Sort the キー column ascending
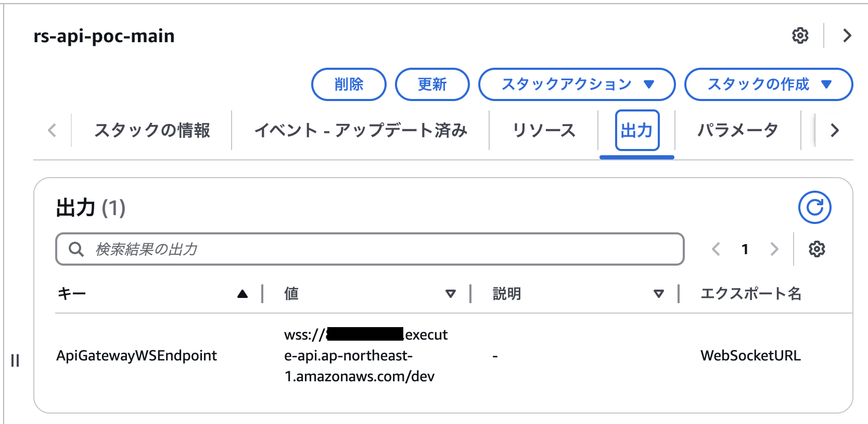 pyautogui.click(x=242, y=293)
